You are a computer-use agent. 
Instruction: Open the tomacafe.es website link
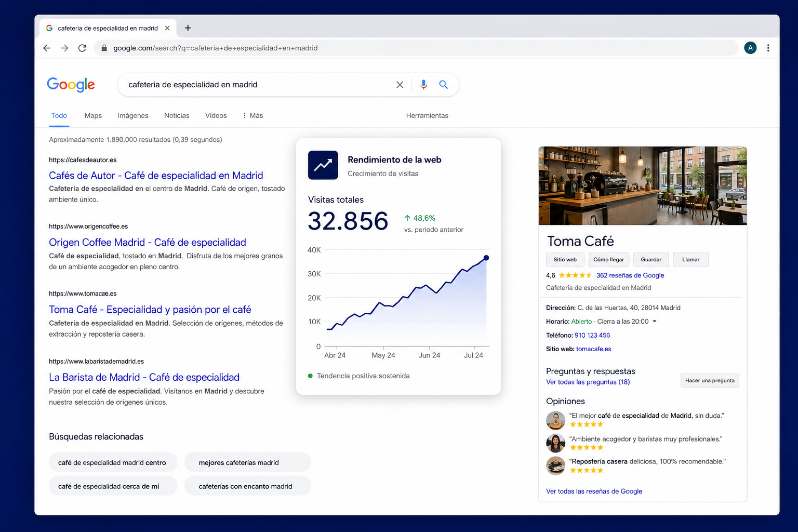click(x=593, y=349)
